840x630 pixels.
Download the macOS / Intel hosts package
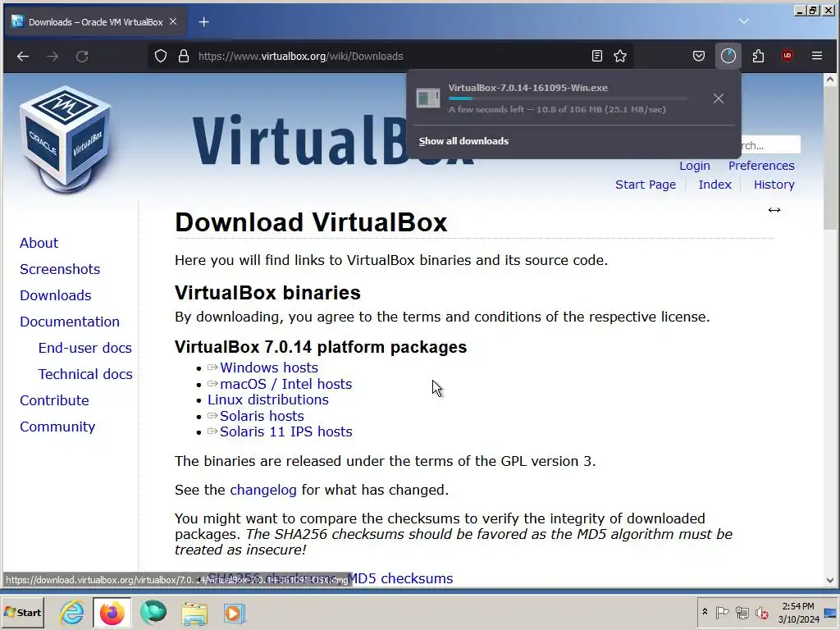pyautogui.click(x=286, y=385)
